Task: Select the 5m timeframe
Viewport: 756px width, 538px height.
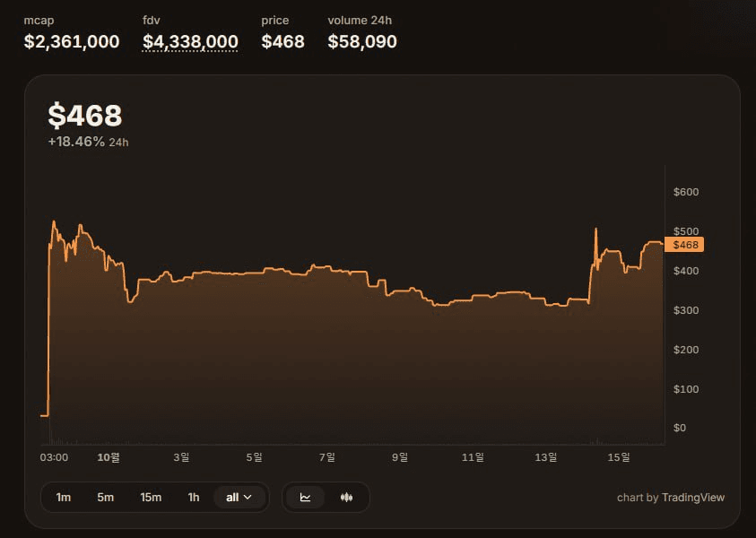Action: [x=105, y=497]
